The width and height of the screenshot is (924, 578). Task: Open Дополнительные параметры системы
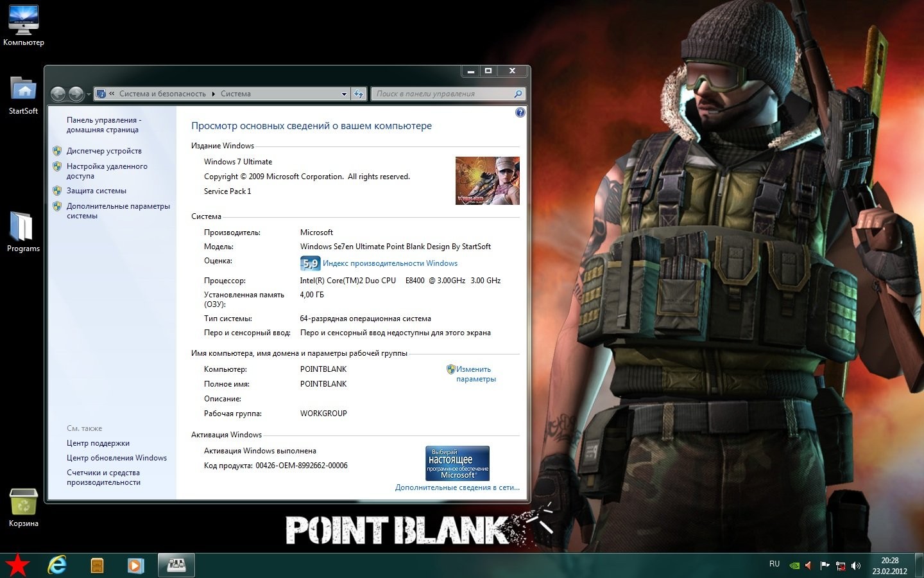pos(118,211)
